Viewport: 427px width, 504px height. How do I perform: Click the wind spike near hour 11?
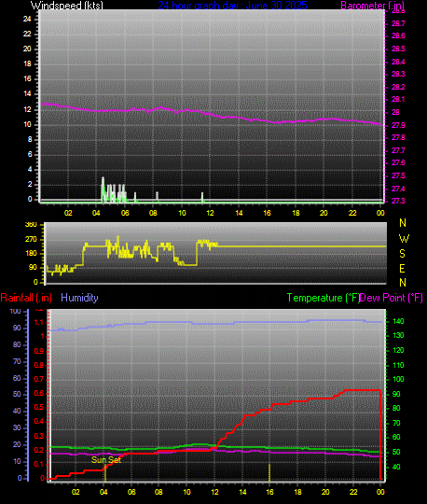tap(202, 197)
